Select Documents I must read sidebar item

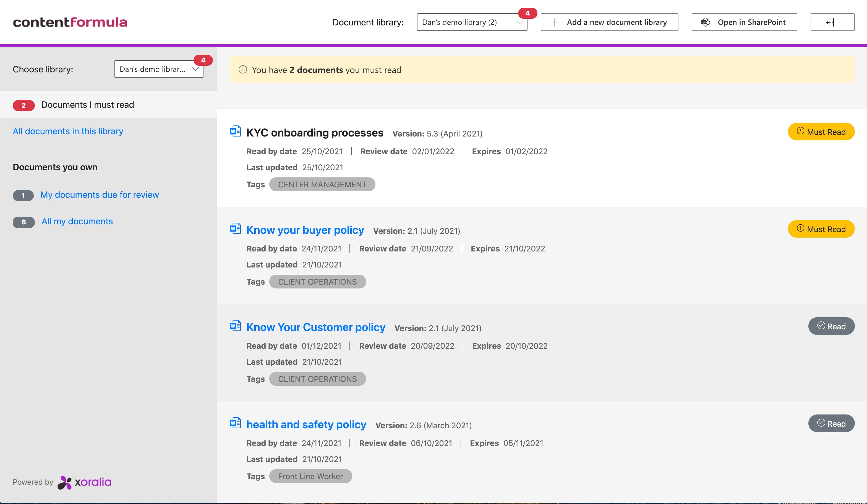(87, 104)
